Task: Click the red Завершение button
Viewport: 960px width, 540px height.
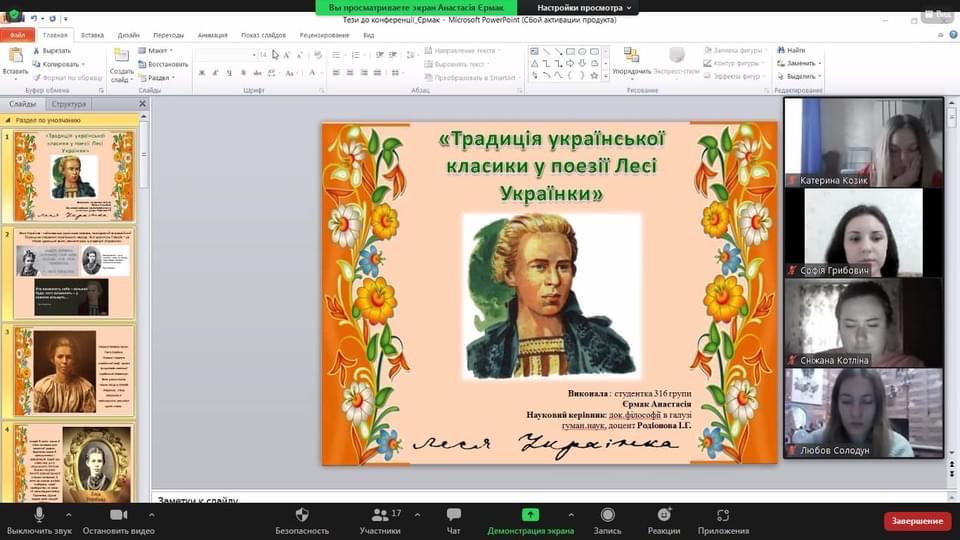Action: pos(917,521)
